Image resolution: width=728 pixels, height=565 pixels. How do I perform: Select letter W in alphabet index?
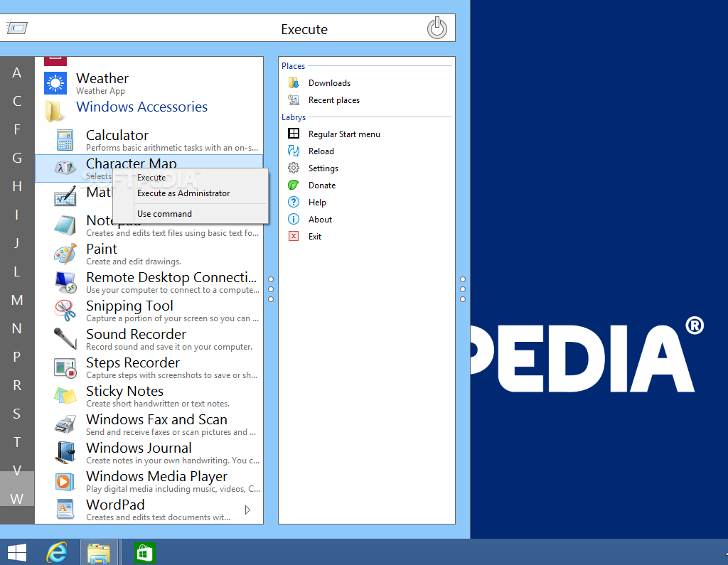(17, 499)
